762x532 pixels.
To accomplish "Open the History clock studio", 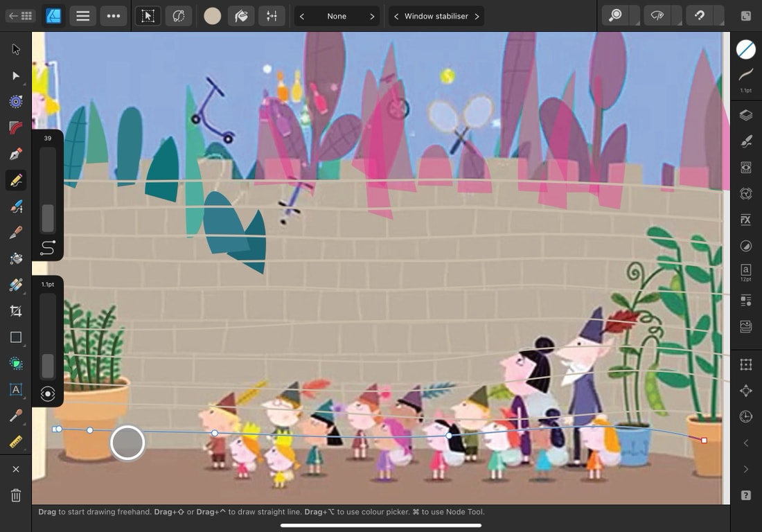I will coord(746,416).
